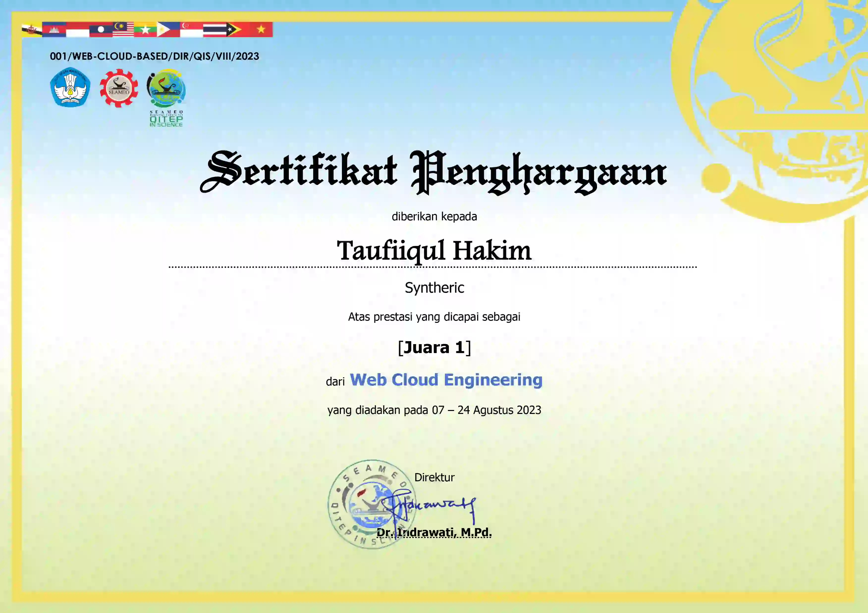
Task: Click the round SEAMEO QITEP stamp seal
Action: click(372, 504)
